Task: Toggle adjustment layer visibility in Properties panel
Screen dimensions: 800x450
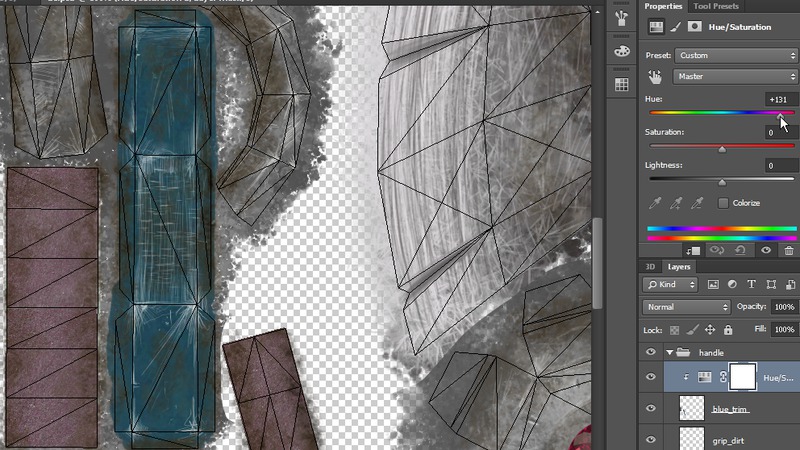Action: 766,250
